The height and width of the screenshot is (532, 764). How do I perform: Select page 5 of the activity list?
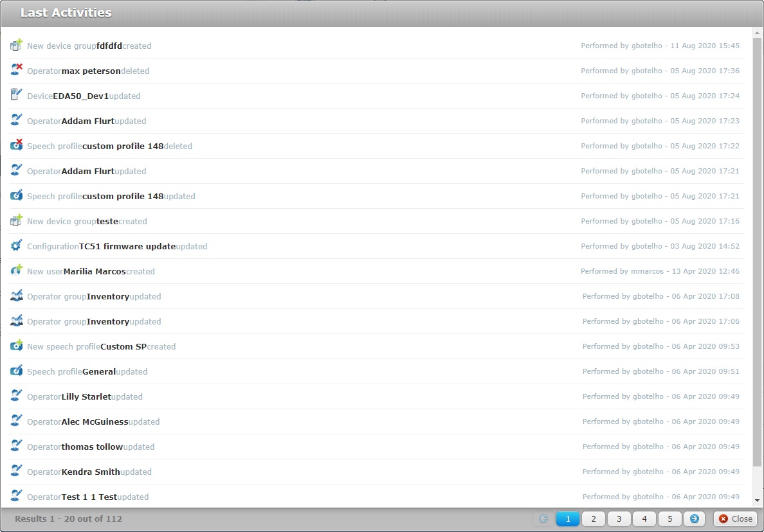(669, 519)
